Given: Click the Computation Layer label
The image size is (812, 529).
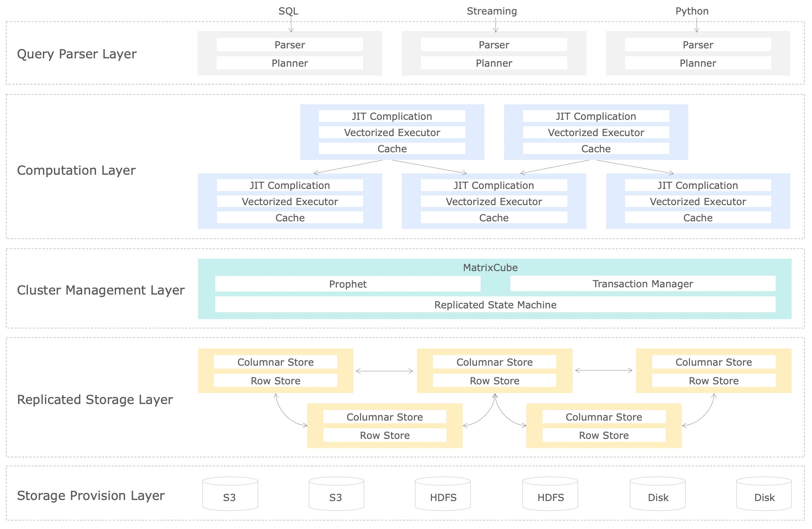Looking at the screenshot, I should click(77, 170).
